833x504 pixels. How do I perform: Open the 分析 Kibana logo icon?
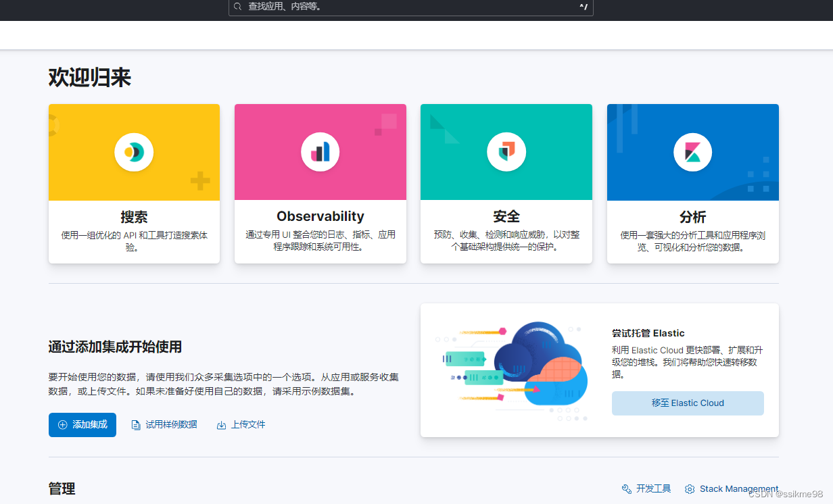click(x=693, y=152)
